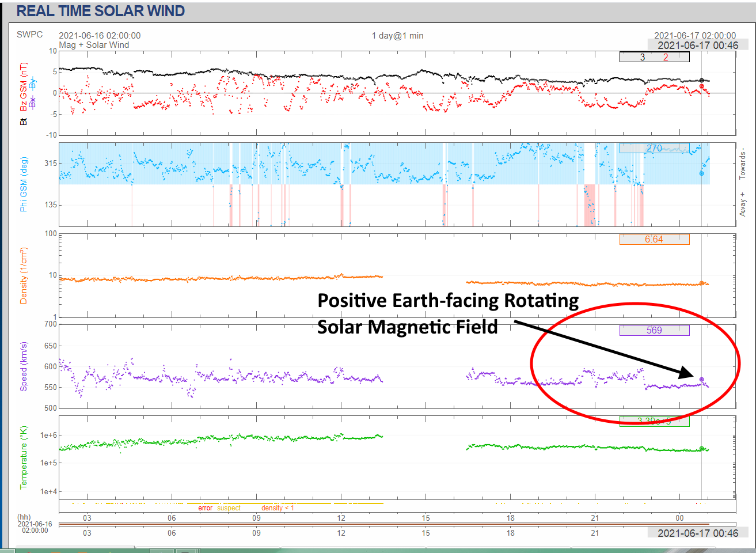Click the red Bz cursor marker dot
Screen dimensions: 756x553
tap(701, 86)
